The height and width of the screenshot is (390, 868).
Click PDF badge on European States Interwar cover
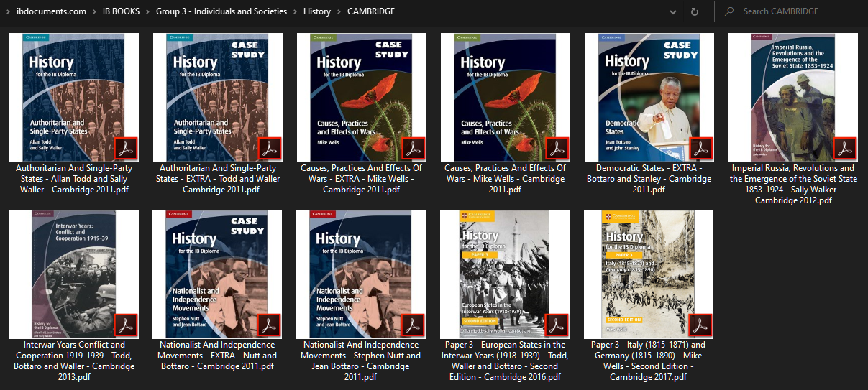click(557, 325)
